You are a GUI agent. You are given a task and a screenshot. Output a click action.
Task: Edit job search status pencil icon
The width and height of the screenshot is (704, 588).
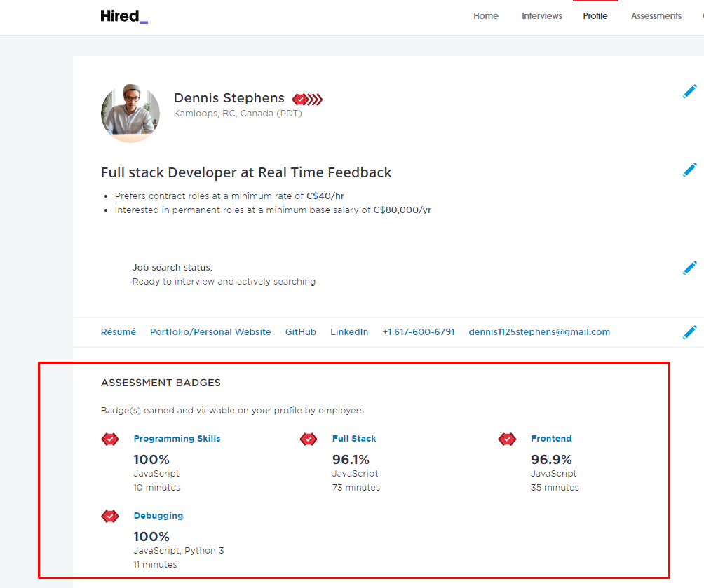(689, 268)
